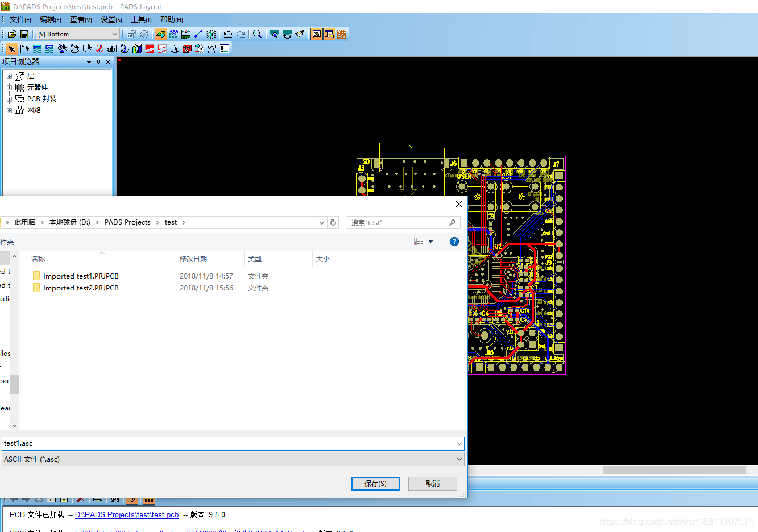Click the 'abl' text tool icon
This screenshot has width=758, height=532.
click(111, 49)
